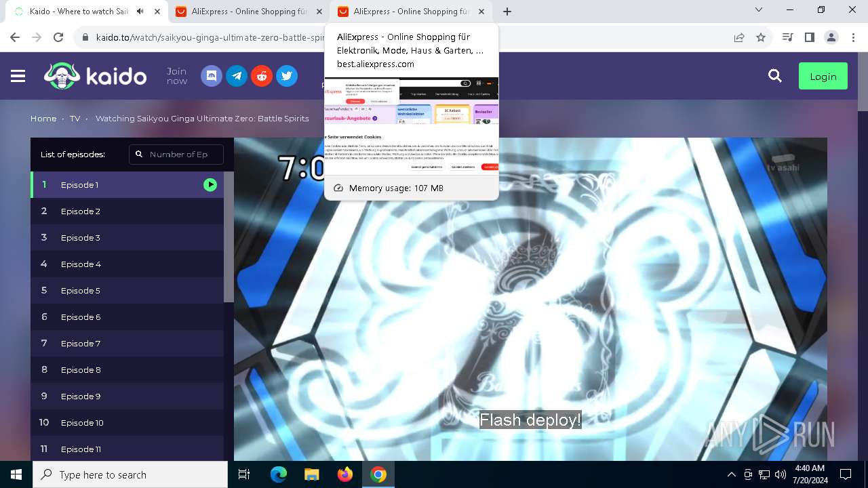Open Microsoft Edge from the taskbar

tap(279, 474)
